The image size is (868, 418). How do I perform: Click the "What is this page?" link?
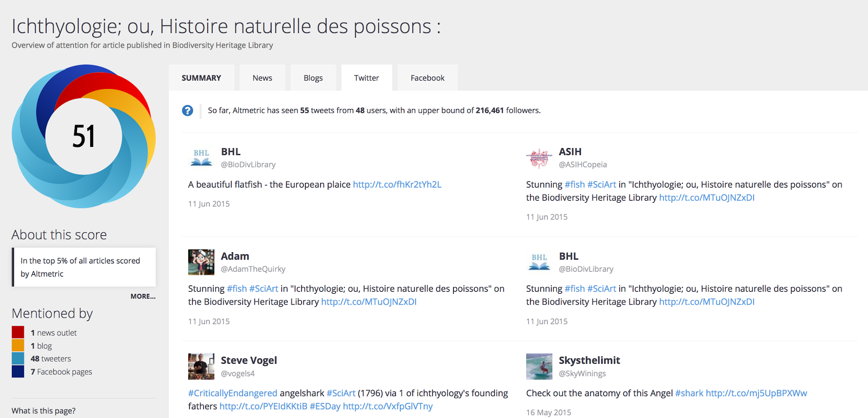(43, 411)
